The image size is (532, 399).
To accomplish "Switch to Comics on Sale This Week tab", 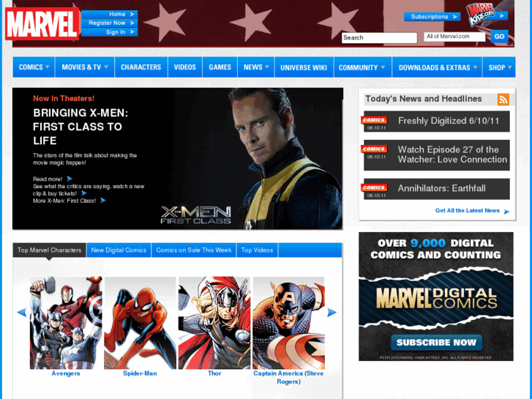I will coord(194,250).
